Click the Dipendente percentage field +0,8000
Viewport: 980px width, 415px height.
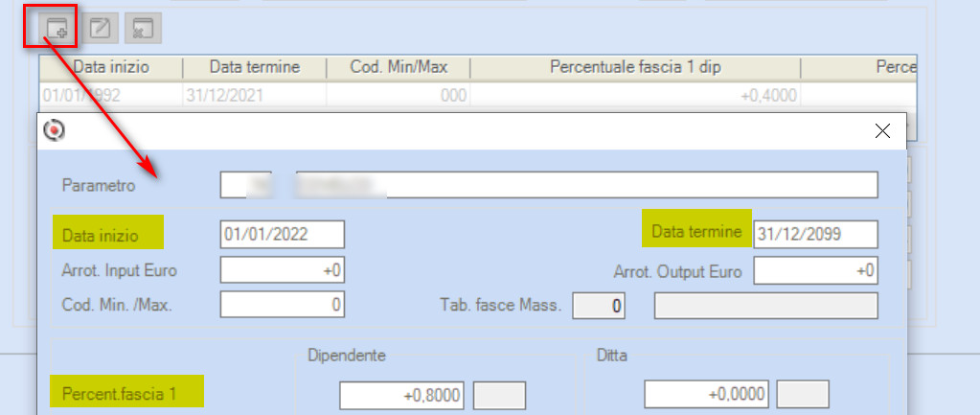401,395
